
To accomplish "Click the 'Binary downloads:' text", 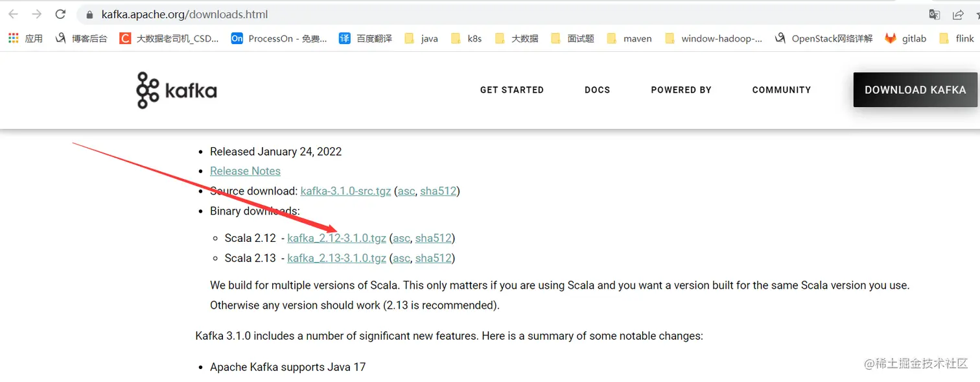I will pyautogui.click(x=255, y=211).
